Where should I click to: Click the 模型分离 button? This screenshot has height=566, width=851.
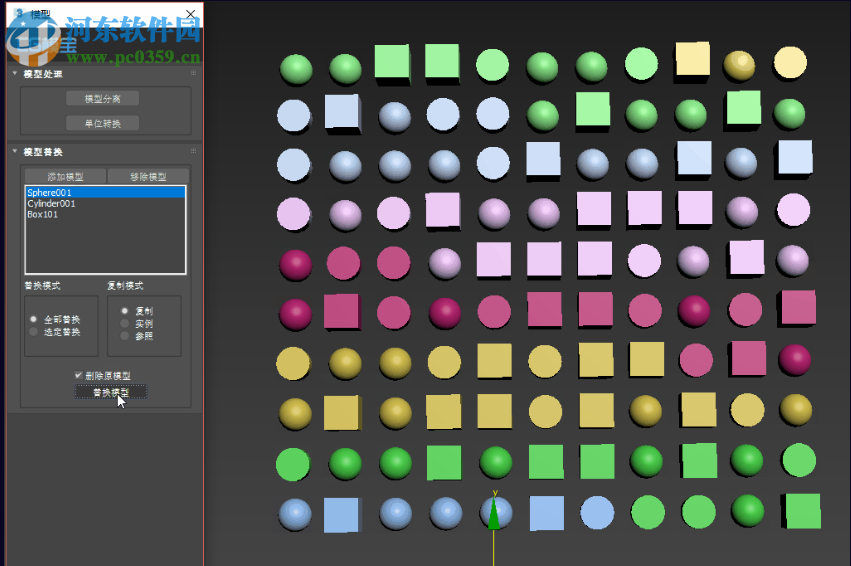point(103,99)
